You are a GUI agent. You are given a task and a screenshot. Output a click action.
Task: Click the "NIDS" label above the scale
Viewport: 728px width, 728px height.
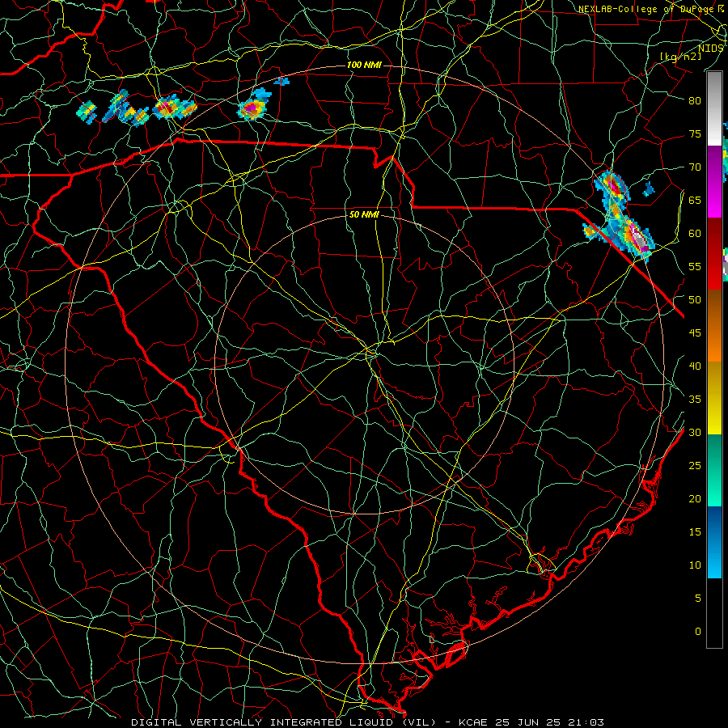[x=710, y=49]
